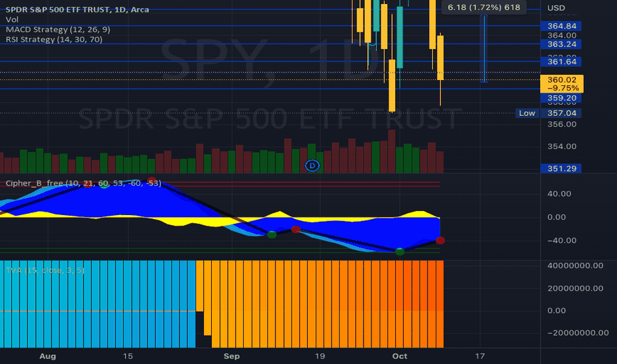Viewport: 617px width, 364px height.
Task: Click the SPDR S&P 500 ETF TRUST title
Action: [x=77, y=9]
